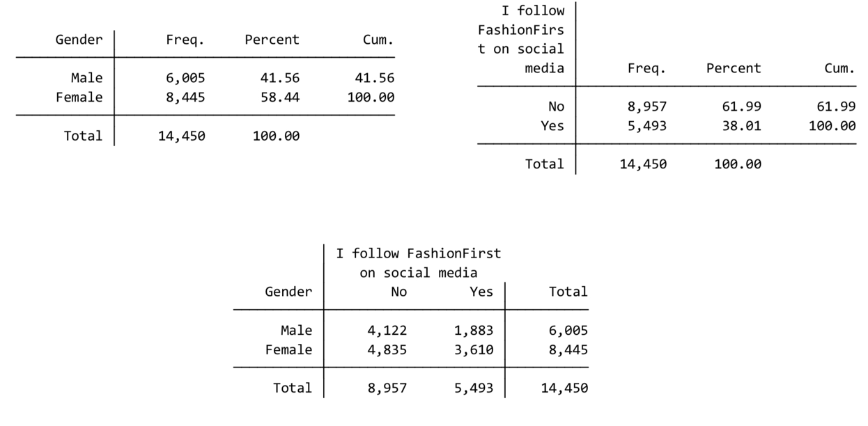This screenshot has height=426, width=868.
Task: Select the Yes row label in follow table
Action: point(552,126)
